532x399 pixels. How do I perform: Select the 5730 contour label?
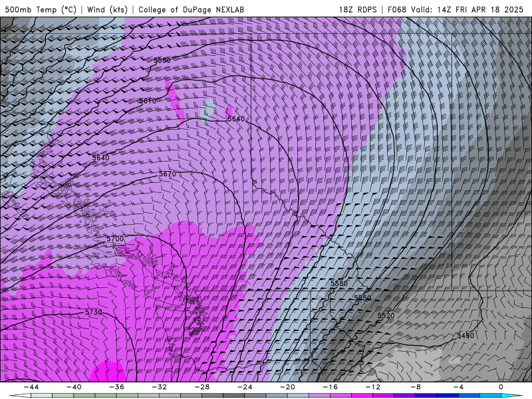[93, 312]
